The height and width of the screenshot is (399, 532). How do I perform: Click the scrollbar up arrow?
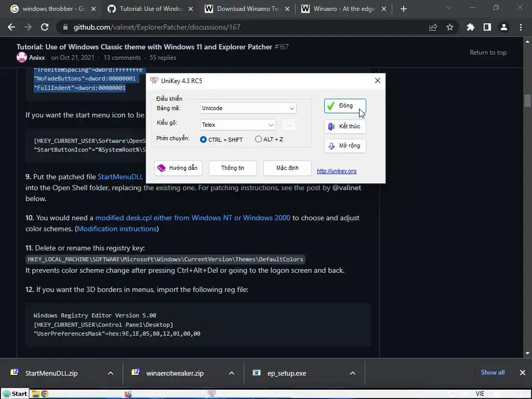[527, 42]
